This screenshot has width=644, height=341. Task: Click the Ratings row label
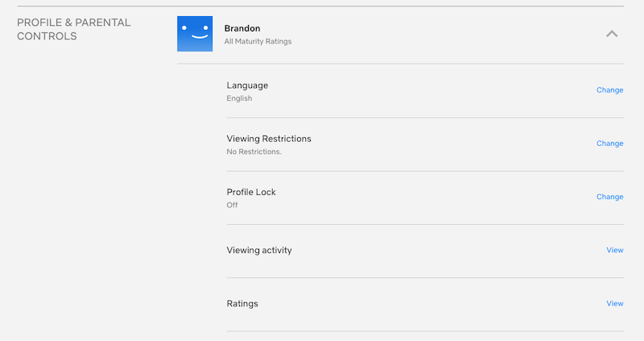[242, 304]
